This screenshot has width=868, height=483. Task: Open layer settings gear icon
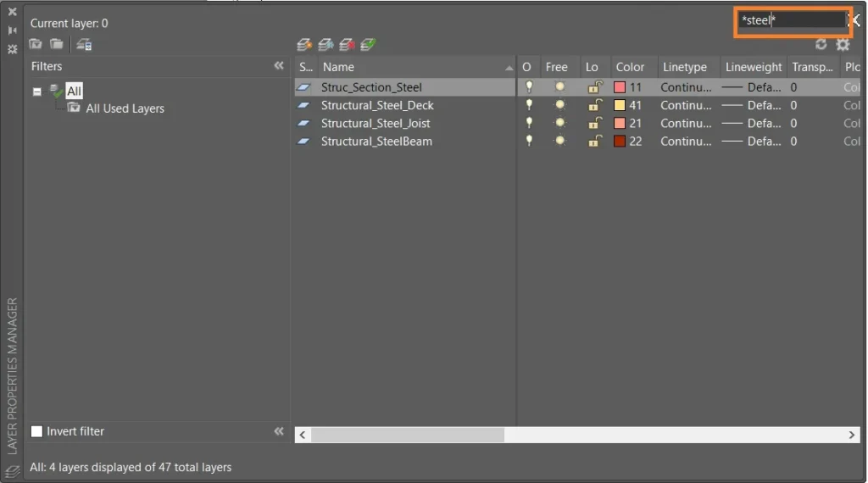pyautogui.click(x=843, y=44)
